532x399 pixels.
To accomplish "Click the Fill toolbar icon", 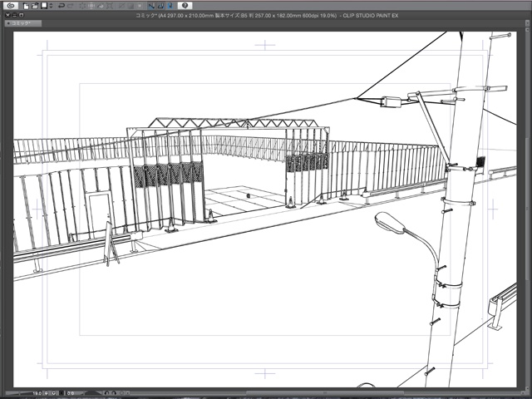I will coord(101,6).
